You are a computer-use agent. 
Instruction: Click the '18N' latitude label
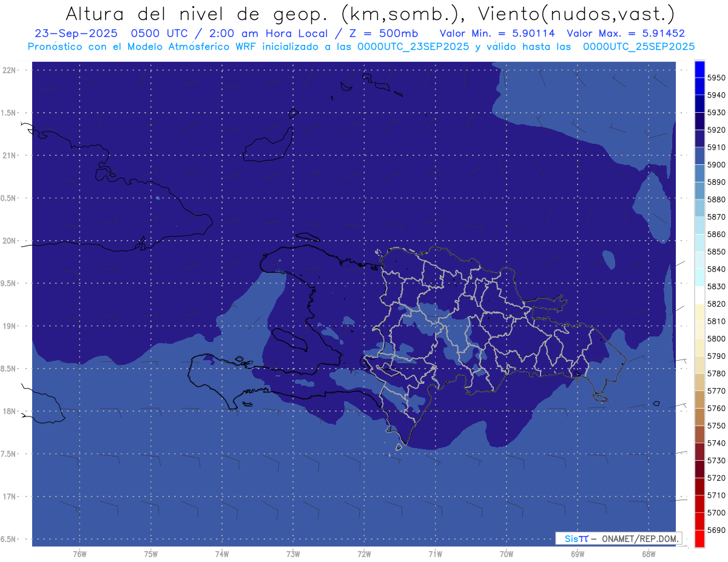coord(8,411)
